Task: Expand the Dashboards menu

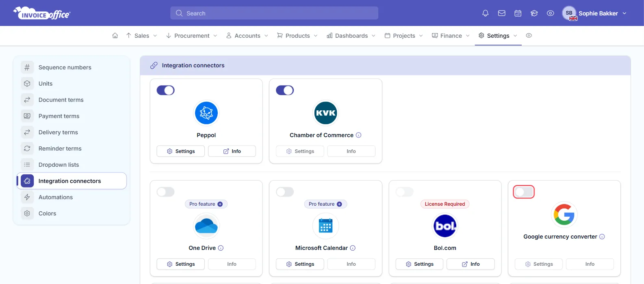Action: point(351,36)
